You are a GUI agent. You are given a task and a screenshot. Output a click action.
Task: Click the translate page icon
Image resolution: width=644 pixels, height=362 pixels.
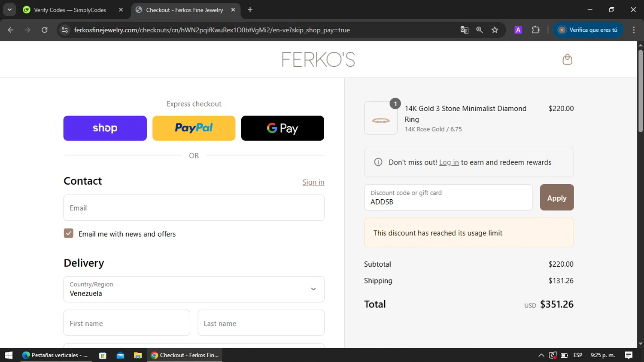point(464,30)
